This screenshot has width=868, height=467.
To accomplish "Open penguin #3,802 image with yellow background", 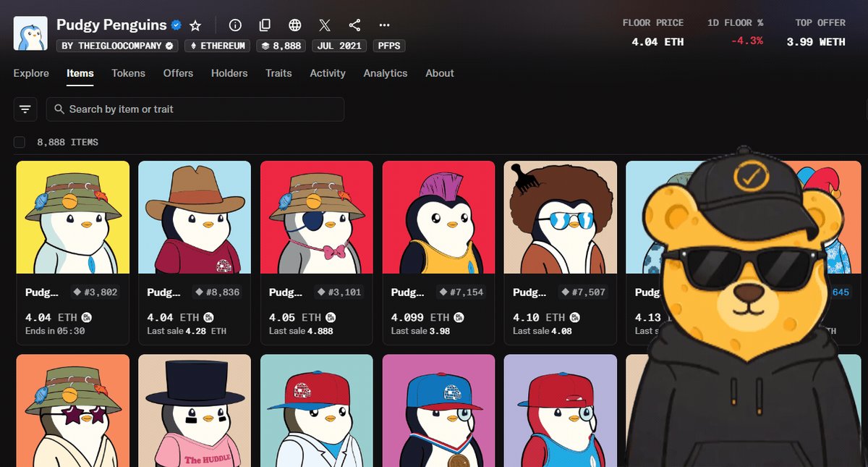I will [73, 217].
